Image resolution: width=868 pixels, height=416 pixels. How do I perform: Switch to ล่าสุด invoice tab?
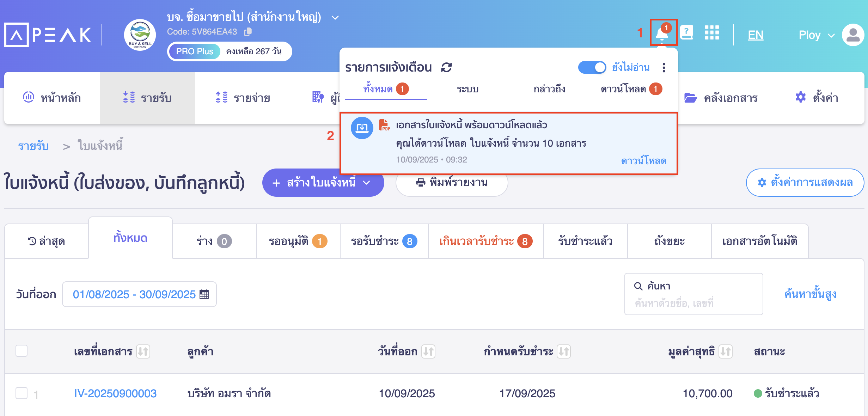47,241
